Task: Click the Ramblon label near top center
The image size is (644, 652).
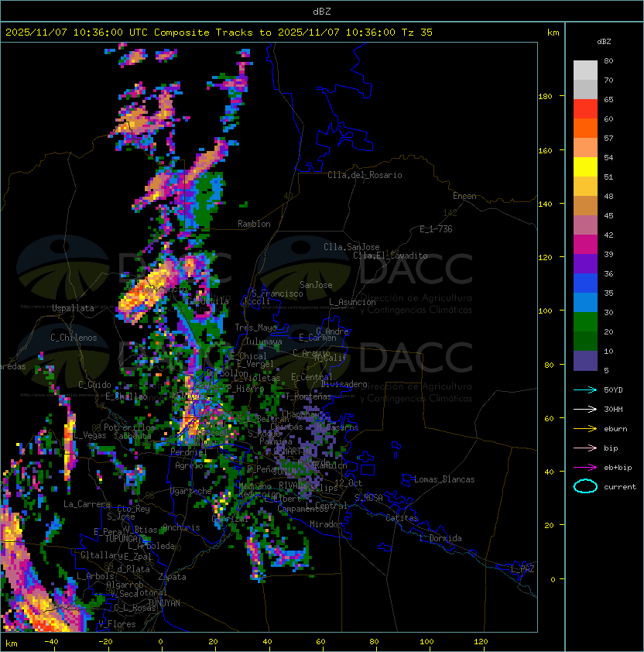Action: click(x=254, y=224)
